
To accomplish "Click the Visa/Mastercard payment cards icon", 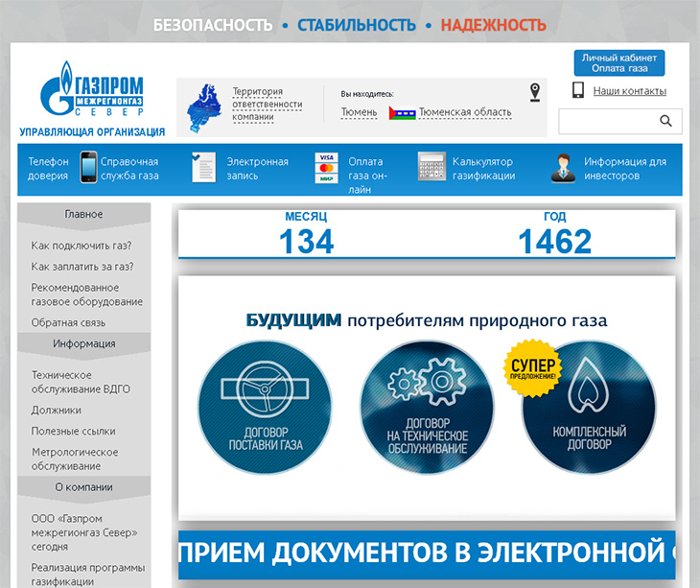I will point(326,168).
